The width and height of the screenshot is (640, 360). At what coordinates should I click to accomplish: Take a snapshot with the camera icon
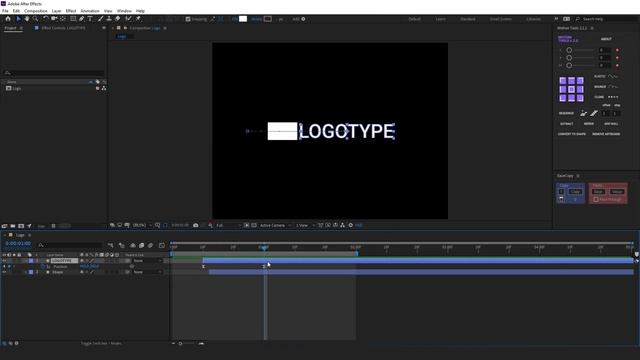point(196,225)
